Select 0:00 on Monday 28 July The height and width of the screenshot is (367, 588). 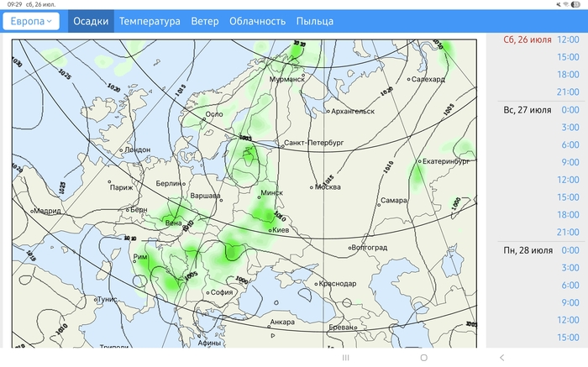point(569,250)
